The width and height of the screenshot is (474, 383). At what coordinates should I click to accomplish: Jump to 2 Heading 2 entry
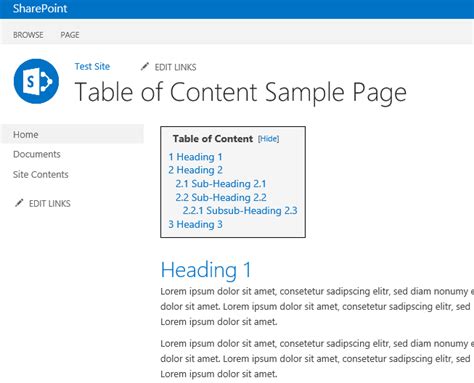[195, 170]
